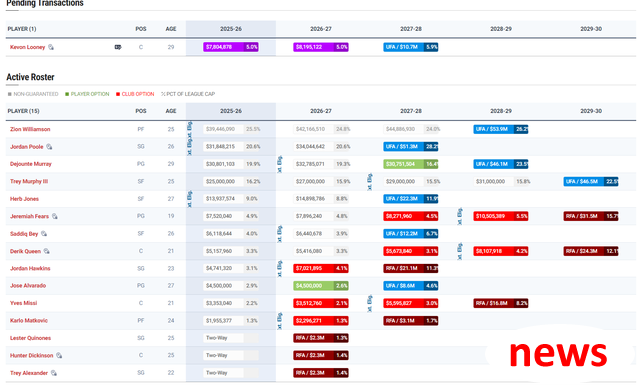This screenshot has width=640, height=389.
Task: Select Kevon Looney's purple $7,804,878 salary cell
Action: coord(231,47)
